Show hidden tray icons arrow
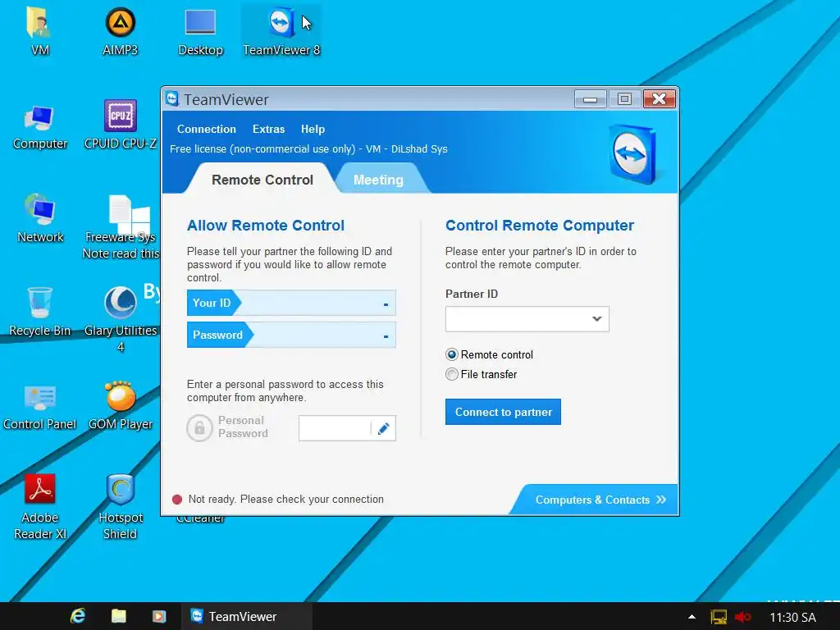 tap(692, 617)
